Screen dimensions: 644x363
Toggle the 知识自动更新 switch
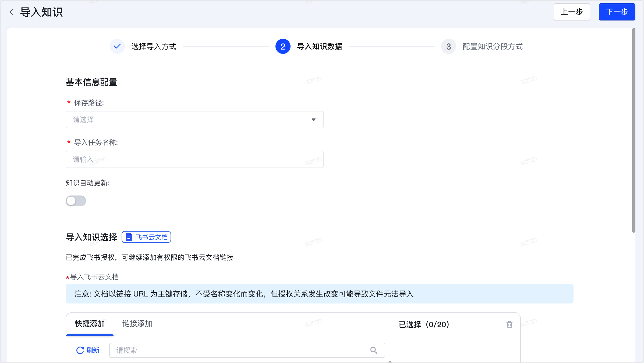76,201
